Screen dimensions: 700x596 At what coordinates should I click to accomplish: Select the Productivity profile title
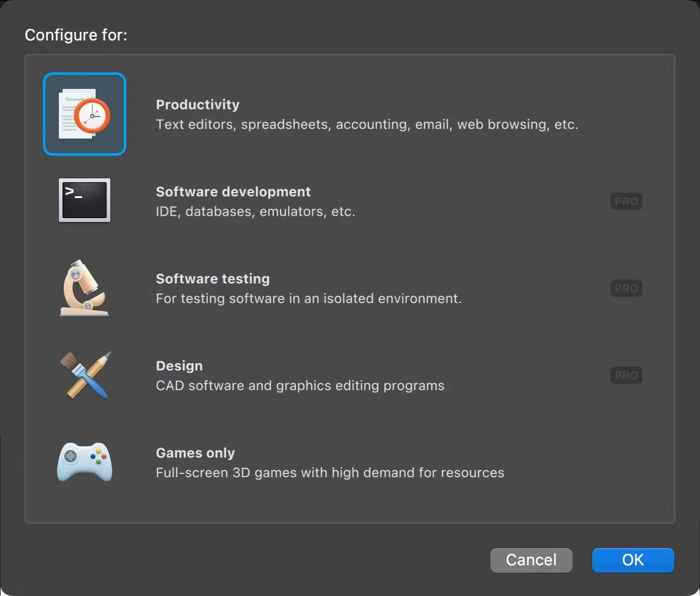(197, 105)
